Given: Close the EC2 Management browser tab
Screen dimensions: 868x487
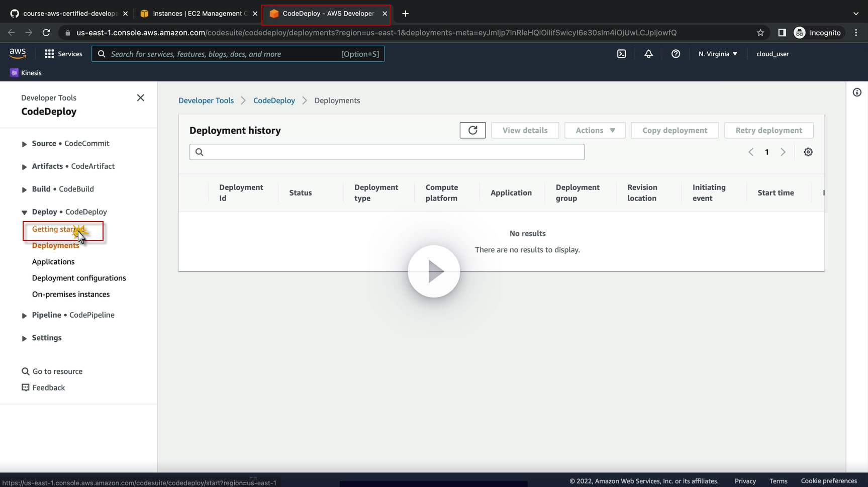Looking at the screenshot, I should 255,14.
